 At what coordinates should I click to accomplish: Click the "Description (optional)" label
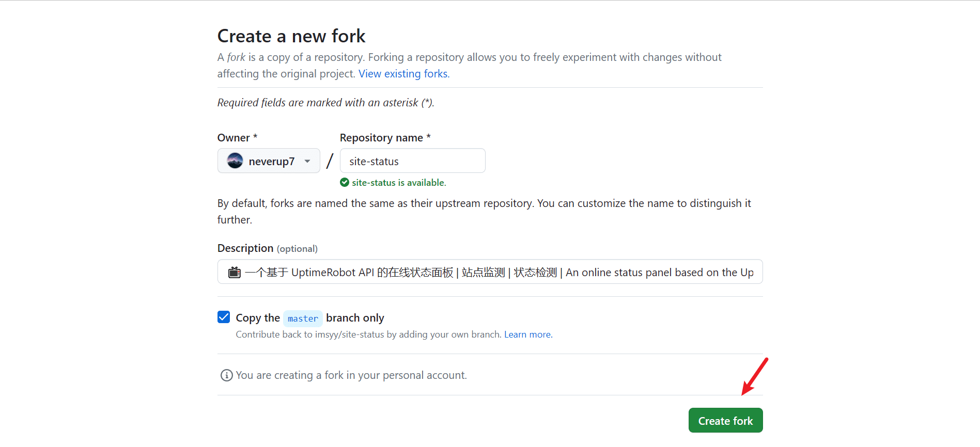[267, 248]
